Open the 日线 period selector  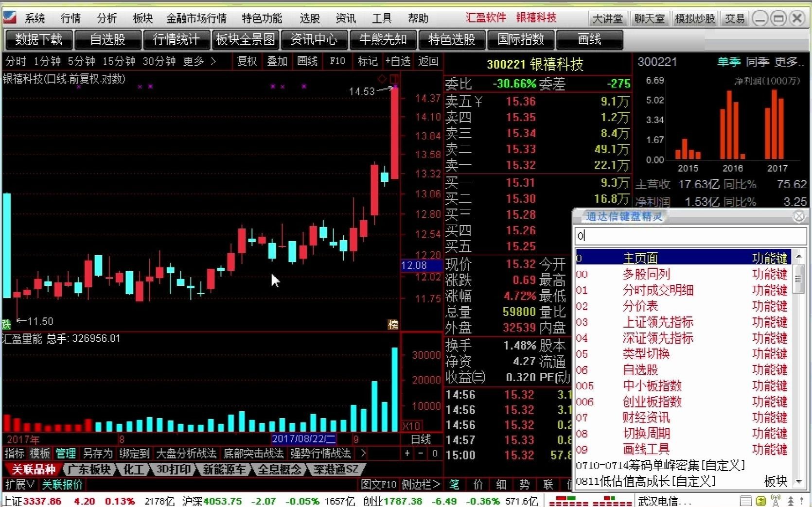tap(421, 439)
